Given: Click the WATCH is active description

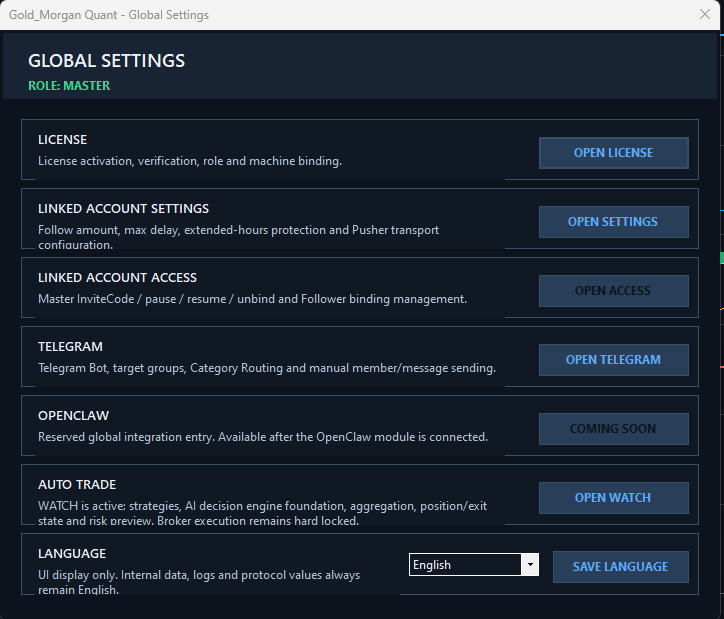Looking at the screenshot, I should pos(262,513).
